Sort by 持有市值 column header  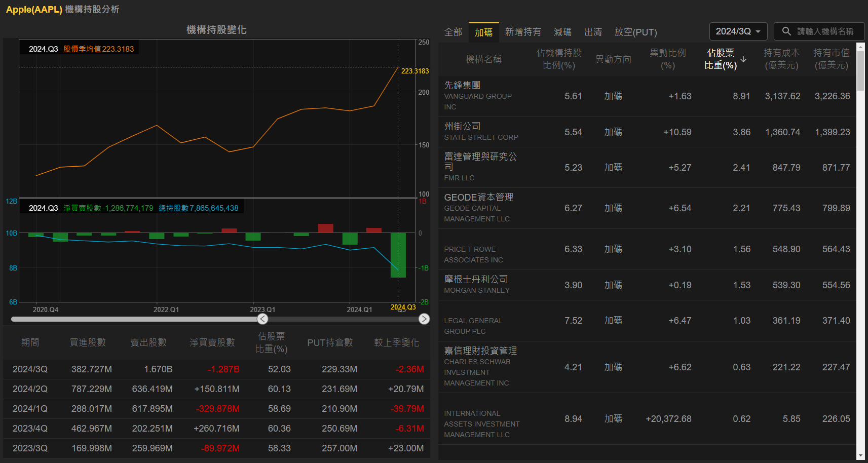pyautogui.click(x=832, y=59)
